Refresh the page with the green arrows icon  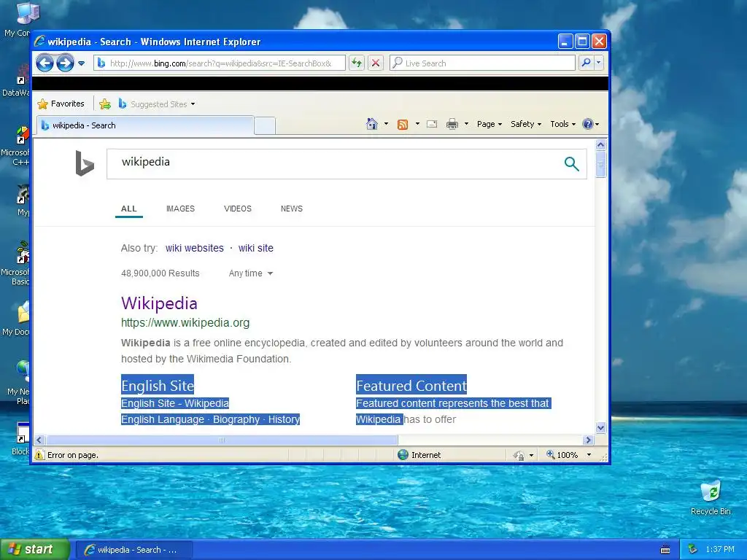click(356, 63)
